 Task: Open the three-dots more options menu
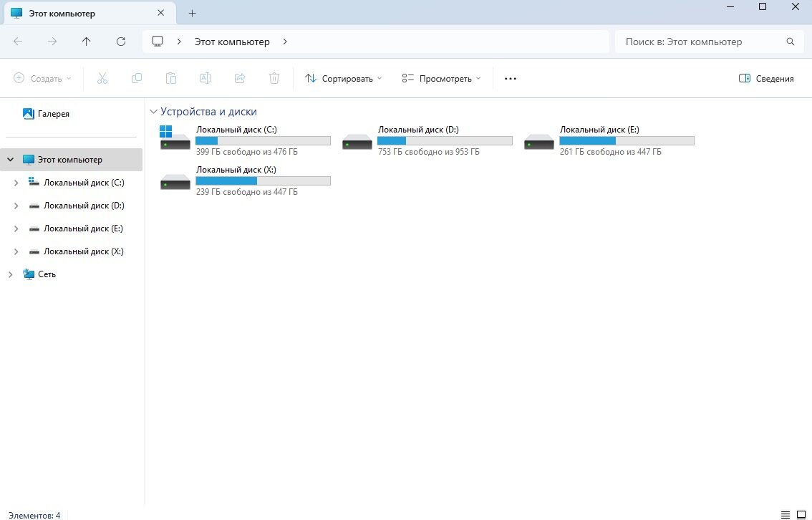tap(511, 79)
